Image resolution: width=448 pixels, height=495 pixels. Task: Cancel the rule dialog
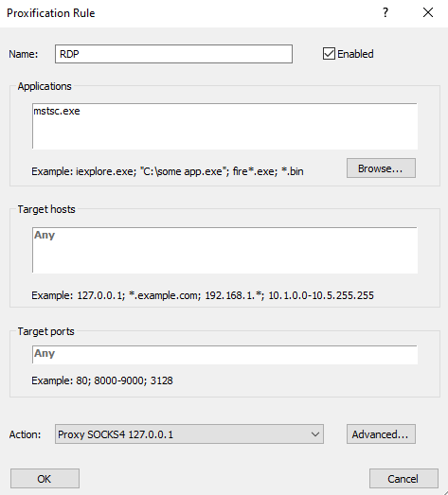click(x=403, y=479)
